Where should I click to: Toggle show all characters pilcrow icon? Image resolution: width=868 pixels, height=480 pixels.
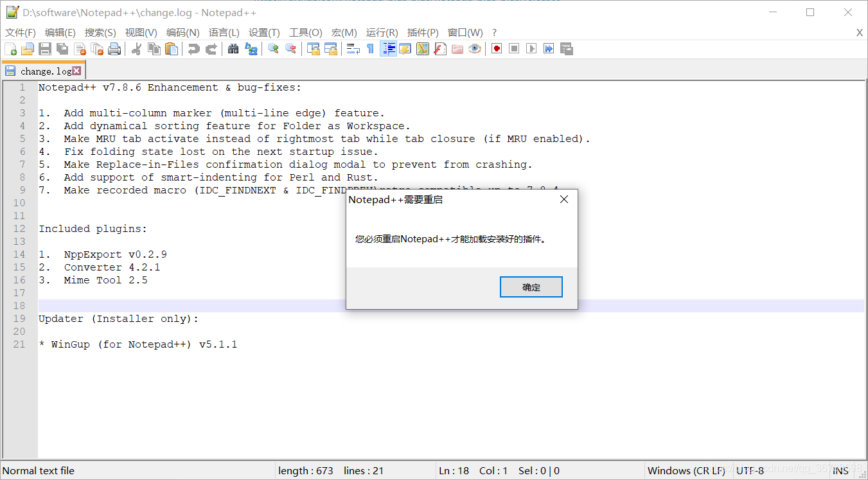[x=370, y=49]
